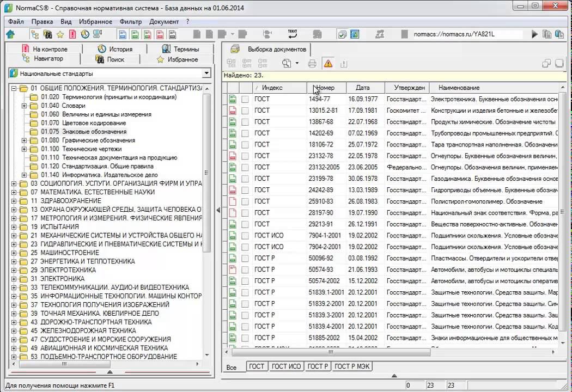Expand the 01.100 Технические чертежи node

[24, 149]
